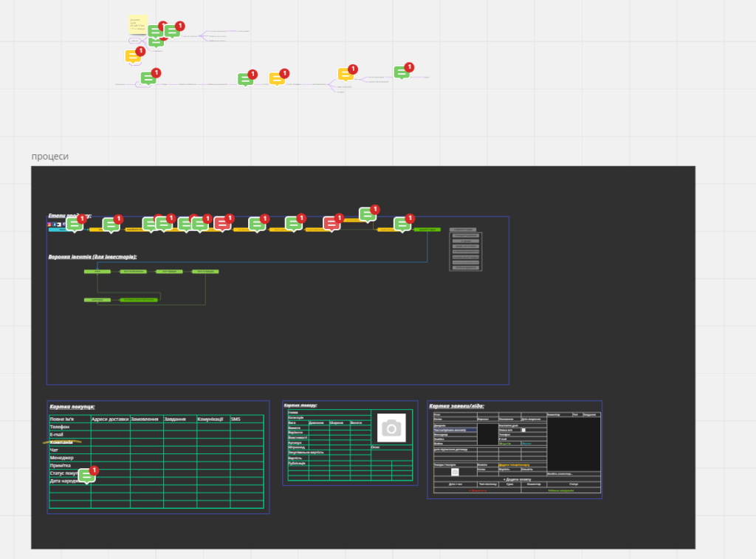Open the leftmost green comment in the sales stages row
Image resolution: width=756 pixels, height=559 pixels.
pyautogui.click(x=75, y=224)
